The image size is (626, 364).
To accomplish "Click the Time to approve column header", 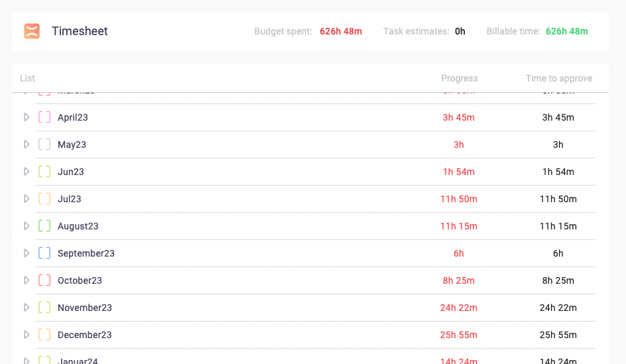I will click(558, 78).
